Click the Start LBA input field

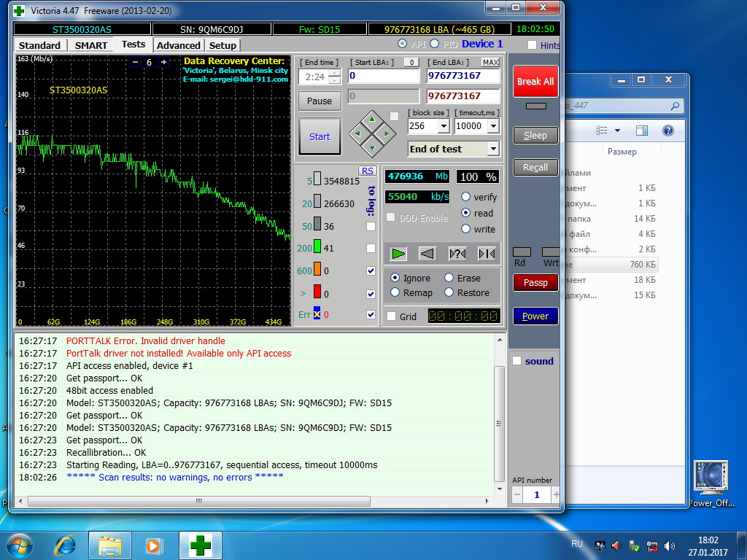coord(383,76)
